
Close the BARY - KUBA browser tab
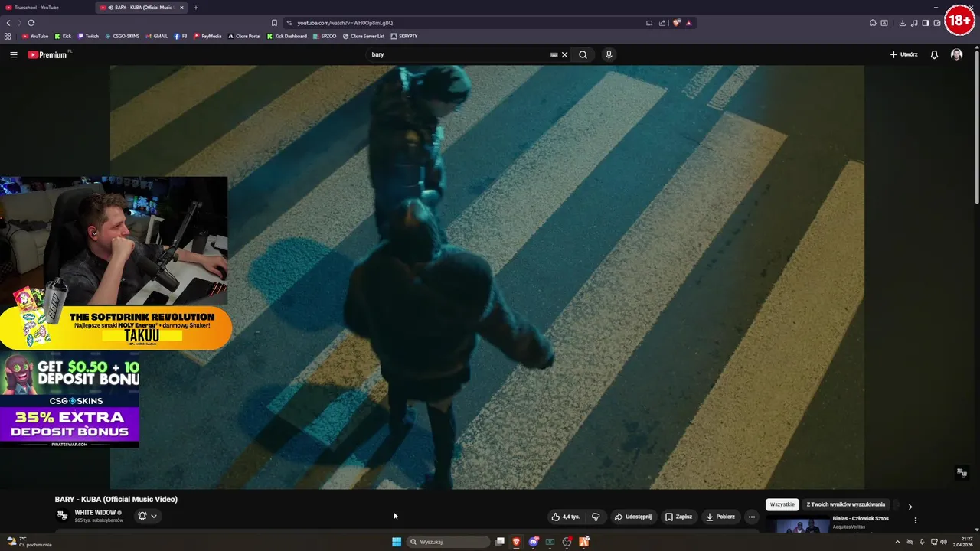[181, 8]
